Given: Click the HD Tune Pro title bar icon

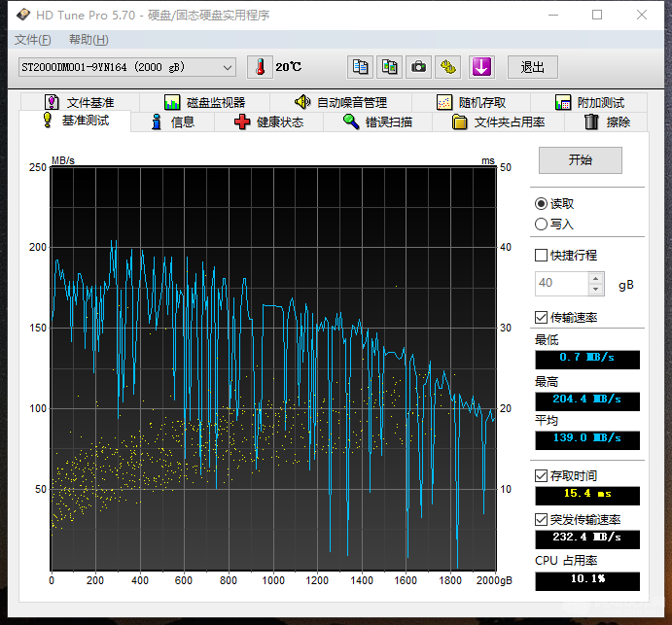Looking at the screenshot, I should coord(23,15).
